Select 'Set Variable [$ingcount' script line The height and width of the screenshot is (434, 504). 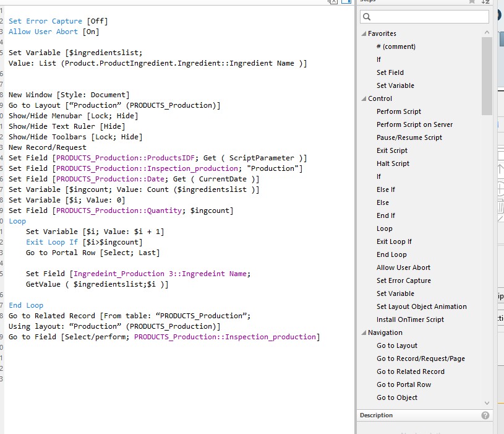point(134,190)
